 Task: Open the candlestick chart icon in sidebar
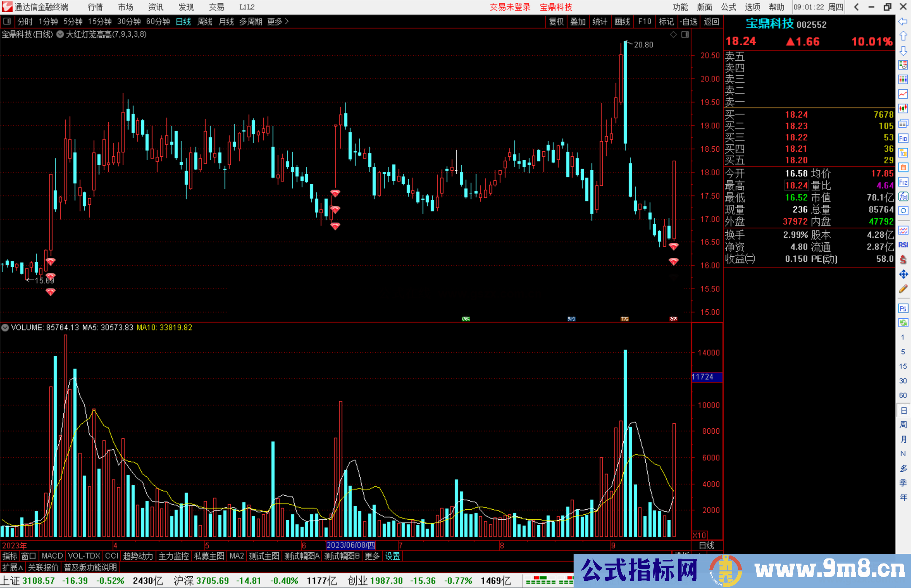tap(903, 109)
